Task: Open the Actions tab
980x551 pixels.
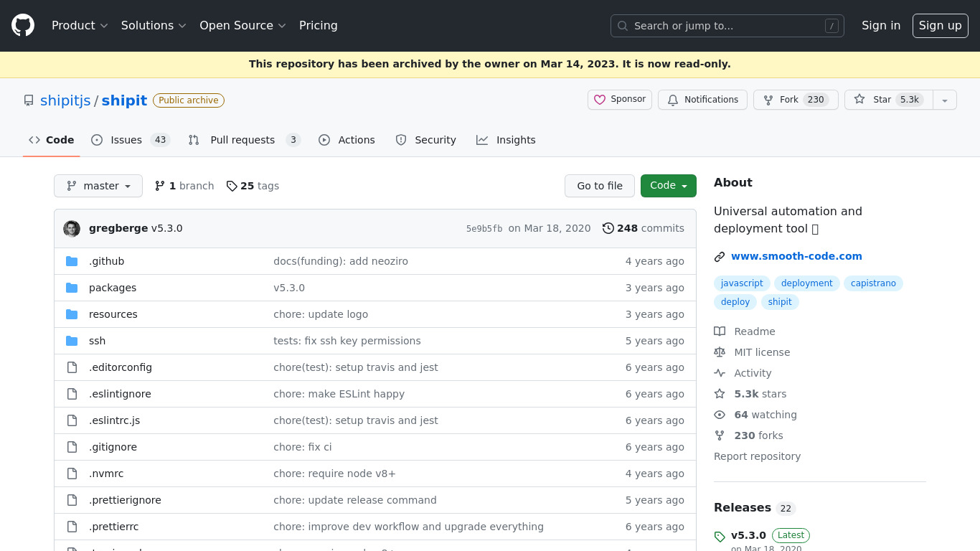Action: pos(347,140)
